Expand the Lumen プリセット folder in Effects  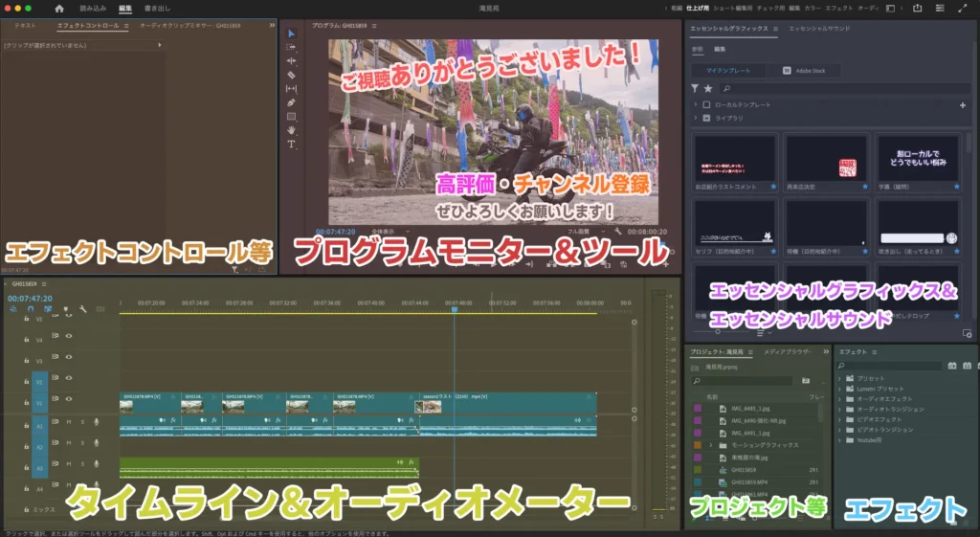coord(840,389)
